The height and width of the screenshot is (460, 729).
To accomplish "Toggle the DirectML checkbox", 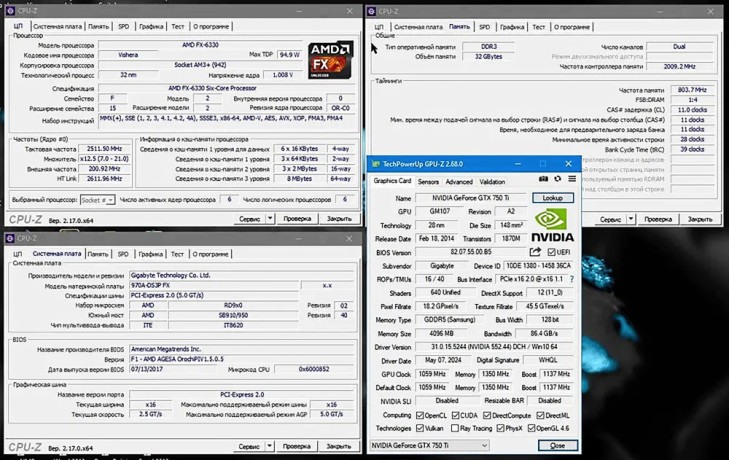I will coord(540,415).
